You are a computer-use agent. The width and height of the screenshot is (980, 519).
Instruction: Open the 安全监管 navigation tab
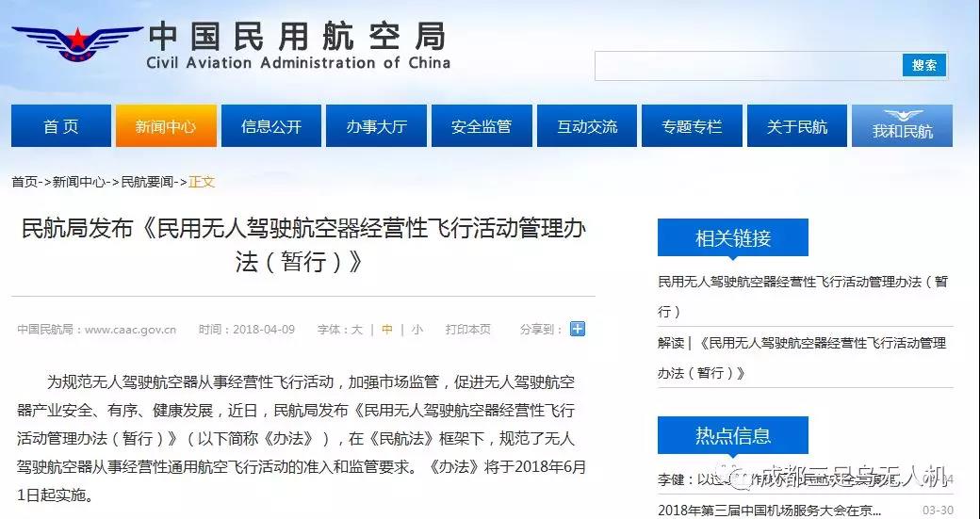(482, 126)
